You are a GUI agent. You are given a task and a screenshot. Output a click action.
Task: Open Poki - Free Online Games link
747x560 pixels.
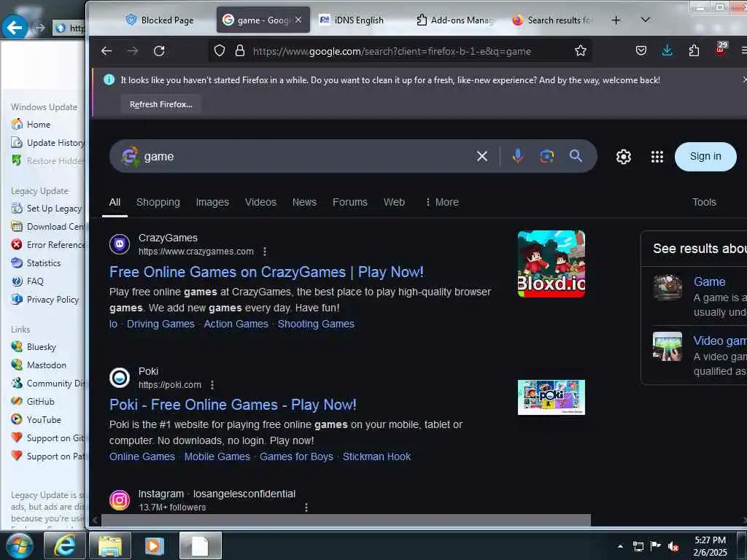(x=233, y=405)
